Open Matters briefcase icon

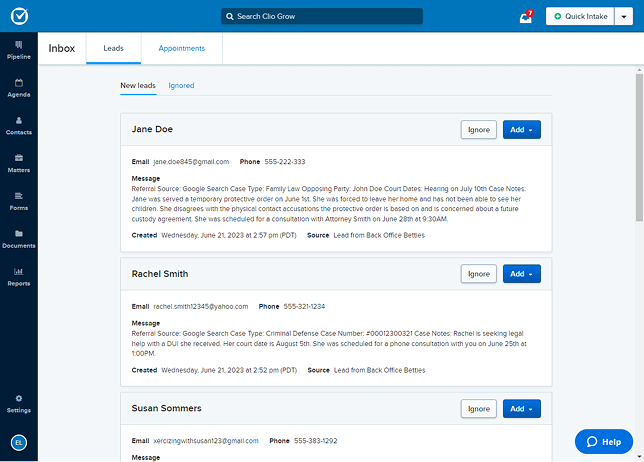[19, 158]
